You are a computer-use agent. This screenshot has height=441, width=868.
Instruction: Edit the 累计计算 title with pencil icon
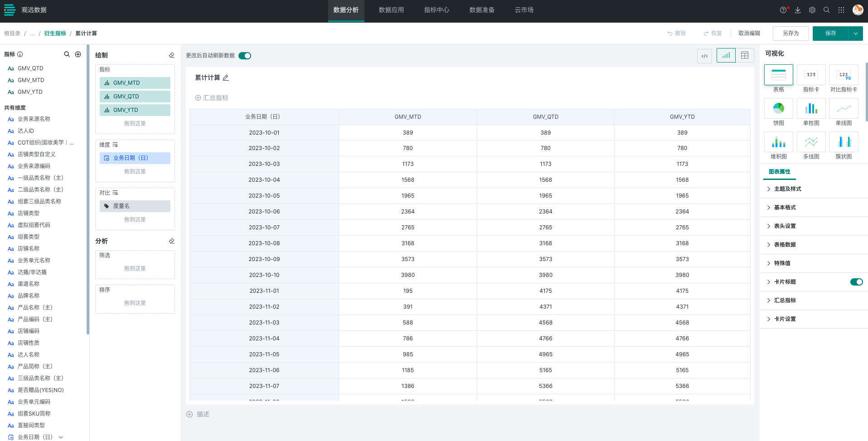click(x=226, y=78)
